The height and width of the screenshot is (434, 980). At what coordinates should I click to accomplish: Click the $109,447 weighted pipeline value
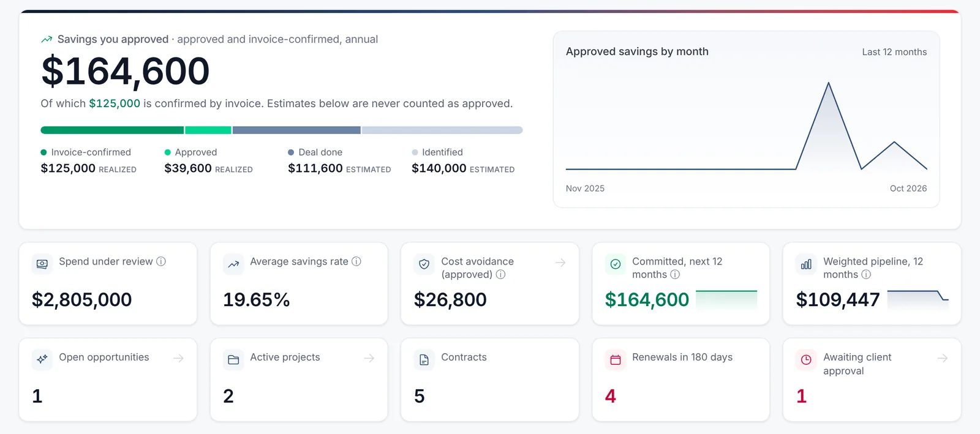838,300
